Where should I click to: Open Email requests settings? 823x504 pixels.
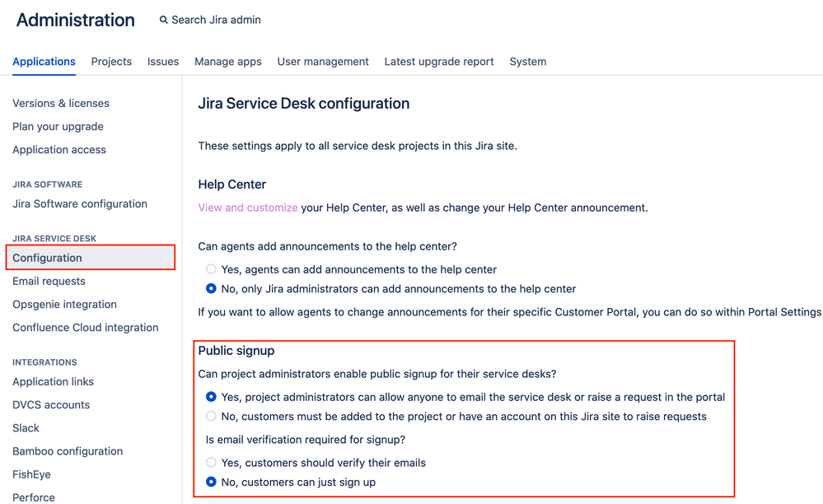[x=49, y=281]
